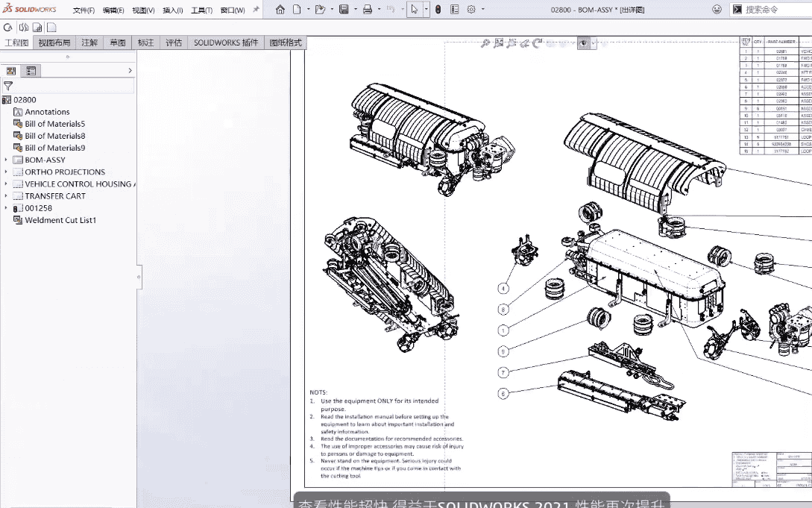Activate the Zoom to Area tool
Screen dimensions: 812x508
click(x=499, y=43)
